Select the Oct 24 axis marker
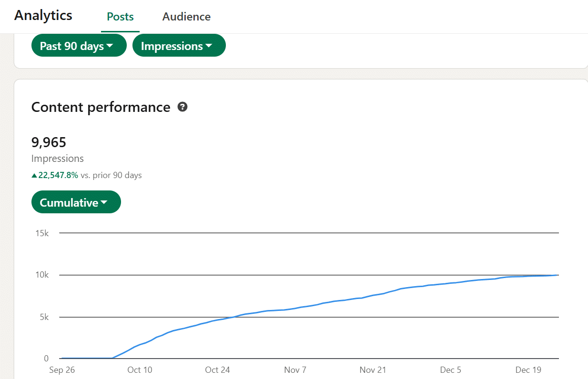Screen dimensions: 588x379 pos(217,370)
